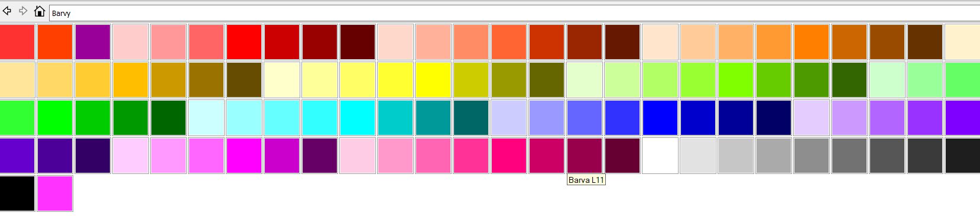Choose the palest yellow swatch
Screen dimensions: 980x216
(x=282, y=80)
